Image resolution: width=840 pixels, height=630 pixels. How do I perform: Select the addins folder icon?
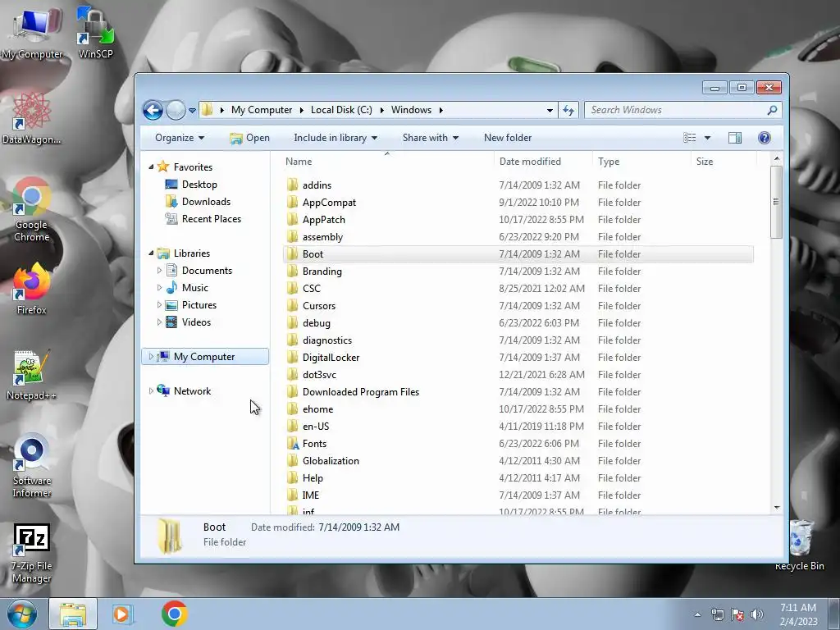click(x=292, y=185)
